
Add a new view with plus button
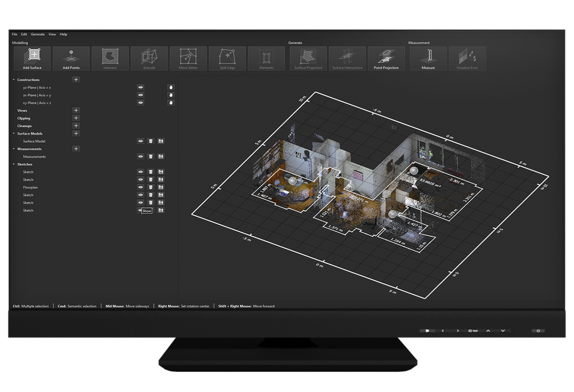point(76,110)
